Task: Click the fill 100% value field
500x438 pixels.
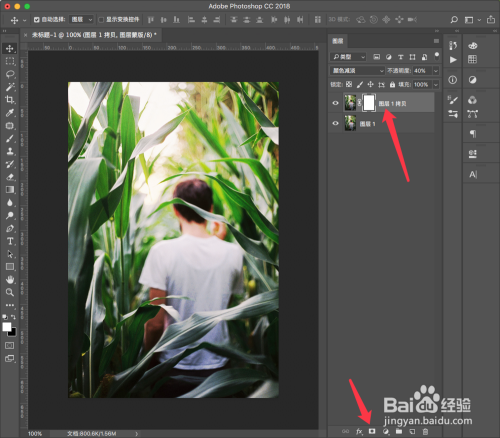Action: (422, 85)
